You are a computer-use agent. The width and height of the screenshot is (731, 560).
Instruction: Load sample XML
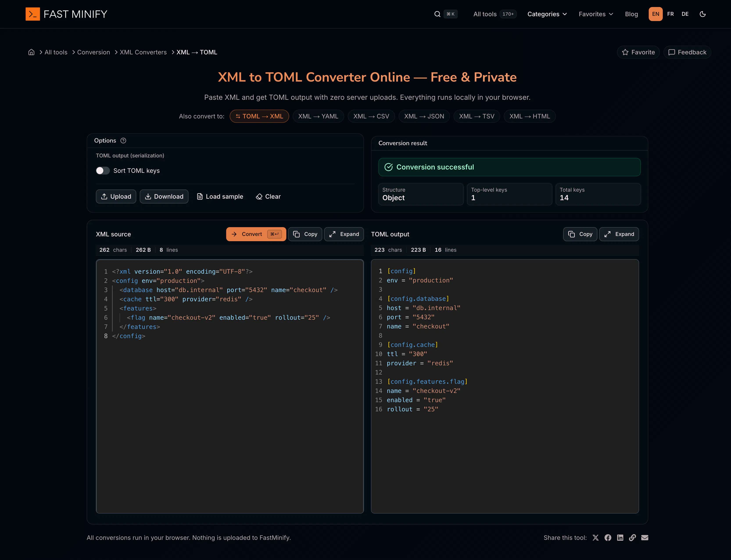(220, 196)
